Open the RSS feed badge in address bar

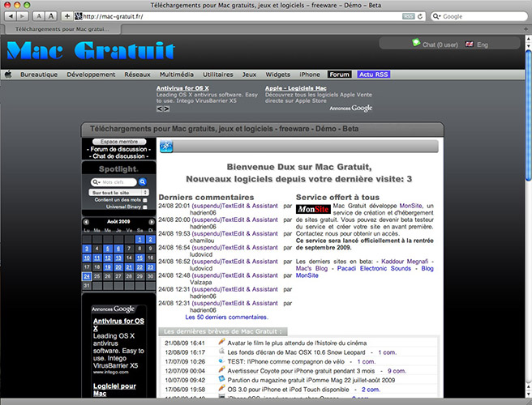[x=409, y=16]
